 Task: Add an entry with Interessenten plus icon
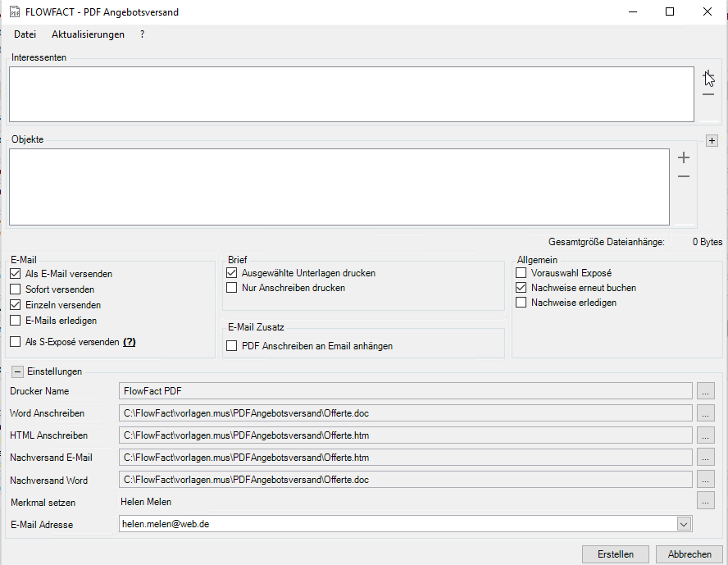pyautogui.click(x=708, y=75)
